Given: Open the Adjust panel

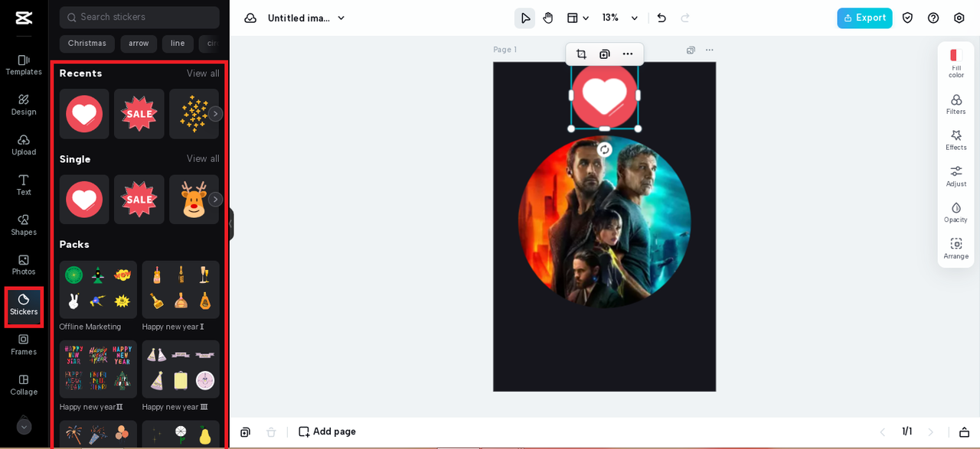Looking at the screenshot, I should coord(955,177).
